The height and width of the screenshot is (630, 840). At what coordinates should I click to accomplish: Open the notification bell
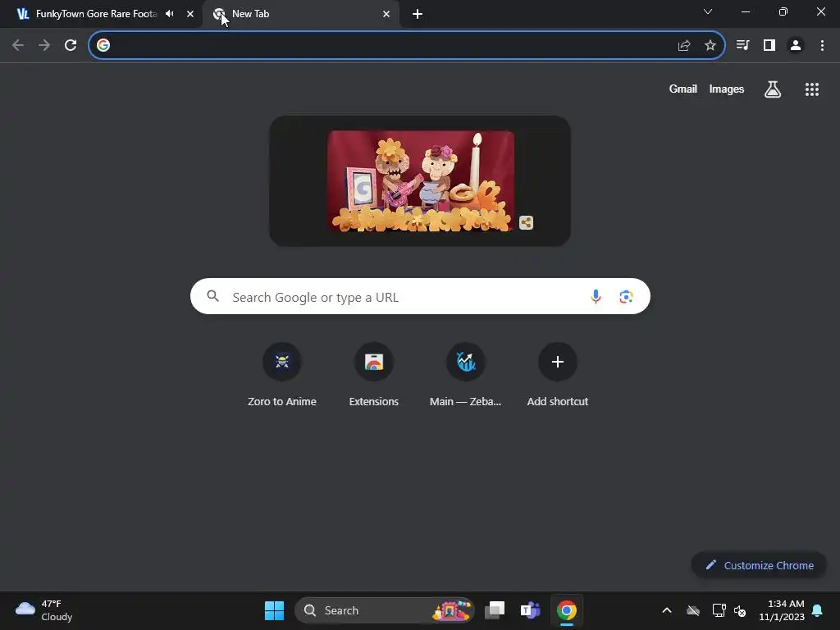[818, 610]
